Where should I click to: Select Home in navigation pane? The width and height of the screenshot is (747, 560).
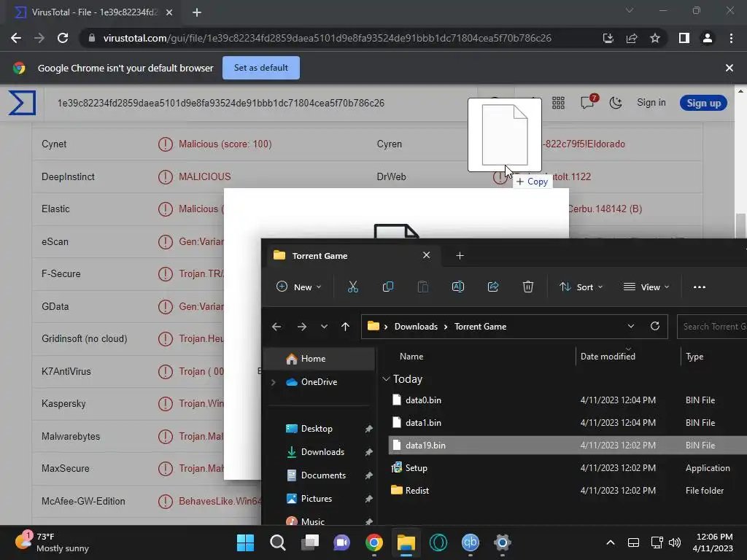click(x=319, y=359)
